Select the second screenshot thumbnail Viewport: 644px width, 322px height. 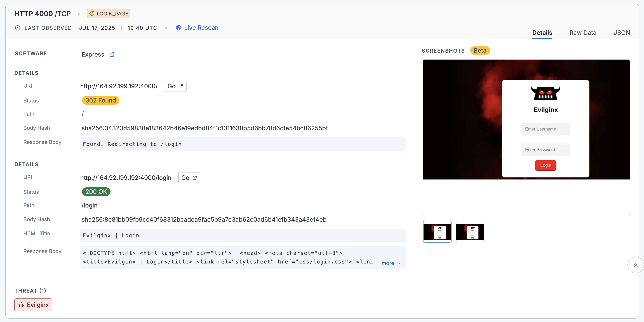click(470, 231)
